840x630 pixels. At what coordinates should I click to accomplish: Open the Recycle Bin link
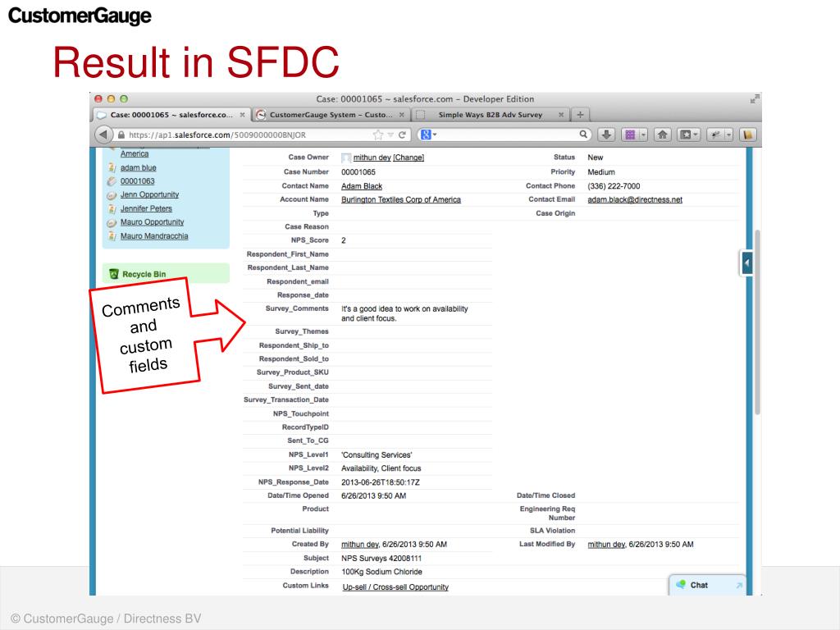tap(144, 274)
